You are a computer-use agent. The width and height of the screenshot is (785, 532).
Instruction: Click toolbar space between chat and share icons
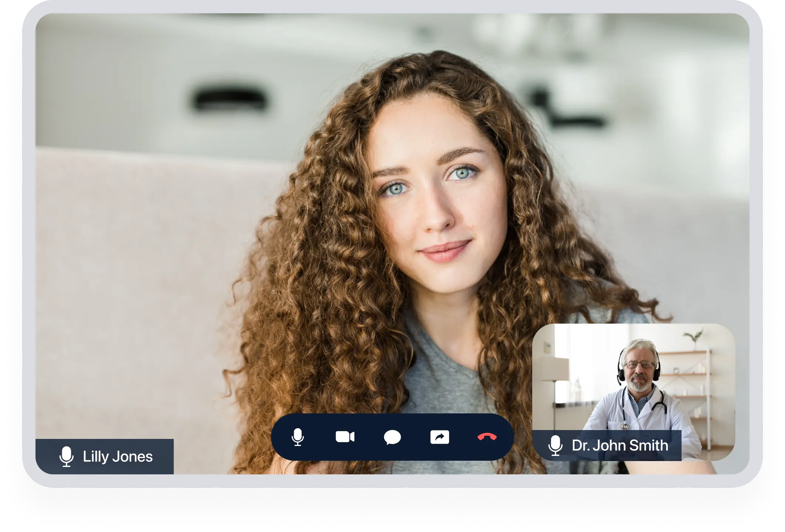[x=416, y=437]
